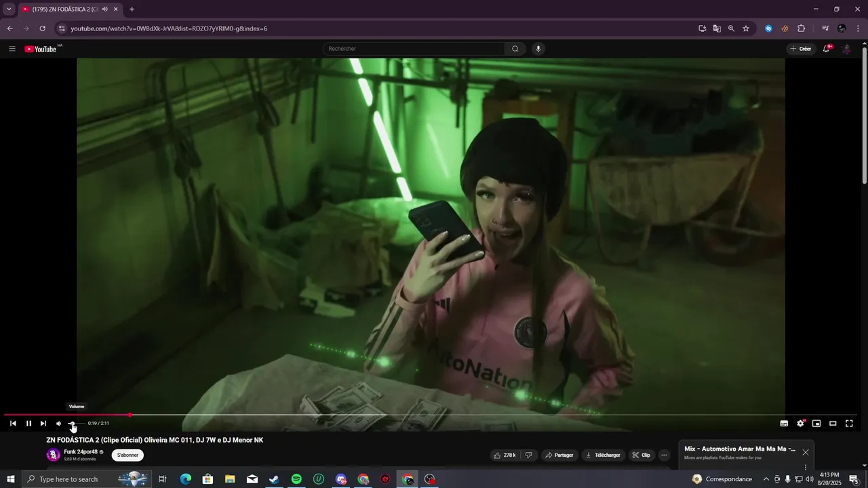This screenshot has height=488, width=868.
Task: Reload the page
Action: pyautogui.click(x=42, y=28)
